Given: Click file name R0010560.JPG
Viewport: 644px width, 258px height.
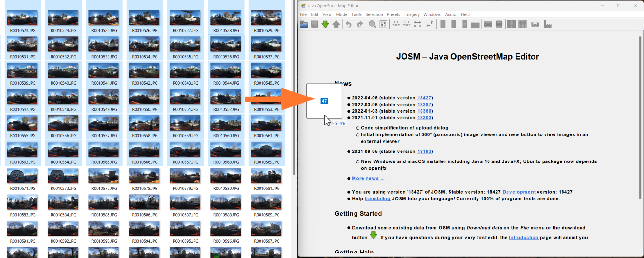Looking at the screenshot, I should pyautogui.click(x=226, y=136).
